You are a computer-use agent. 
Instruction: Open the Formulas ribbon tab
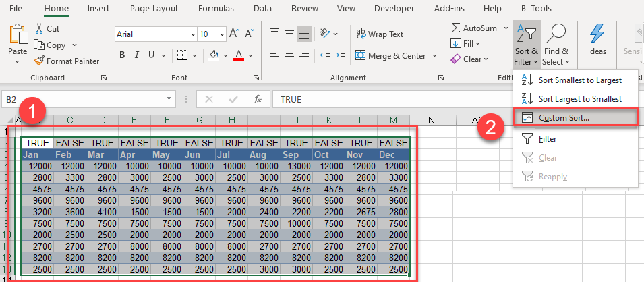point(215,9)
